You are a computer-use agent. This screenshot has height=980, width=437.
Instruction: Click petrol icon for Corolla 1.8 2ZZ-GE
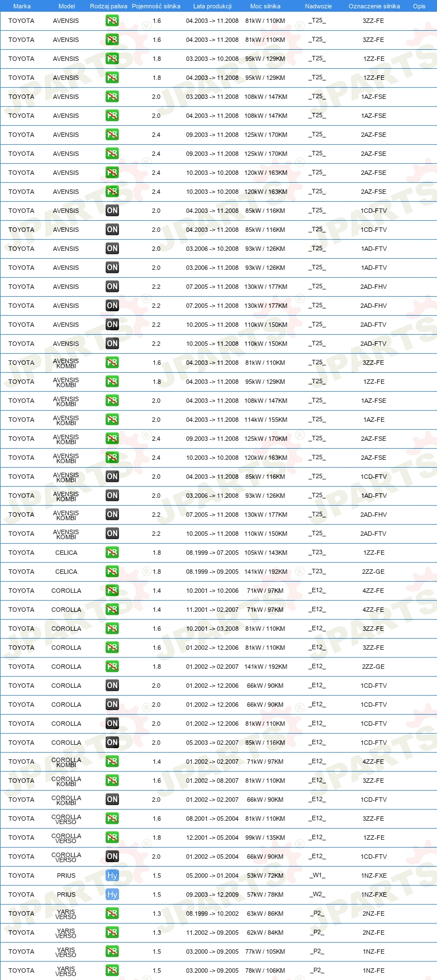pos(112,667)
